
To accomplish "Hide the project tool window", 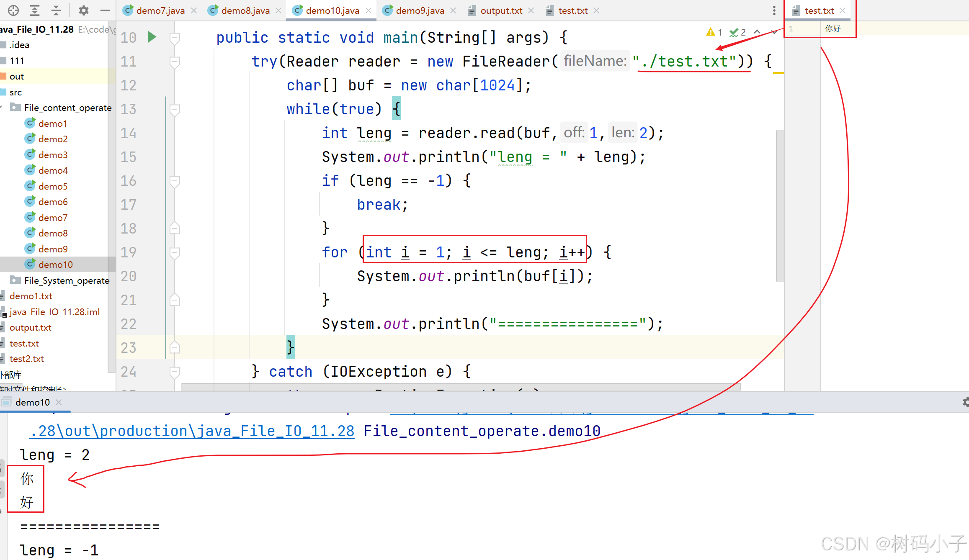I will (x=105, y=10).
